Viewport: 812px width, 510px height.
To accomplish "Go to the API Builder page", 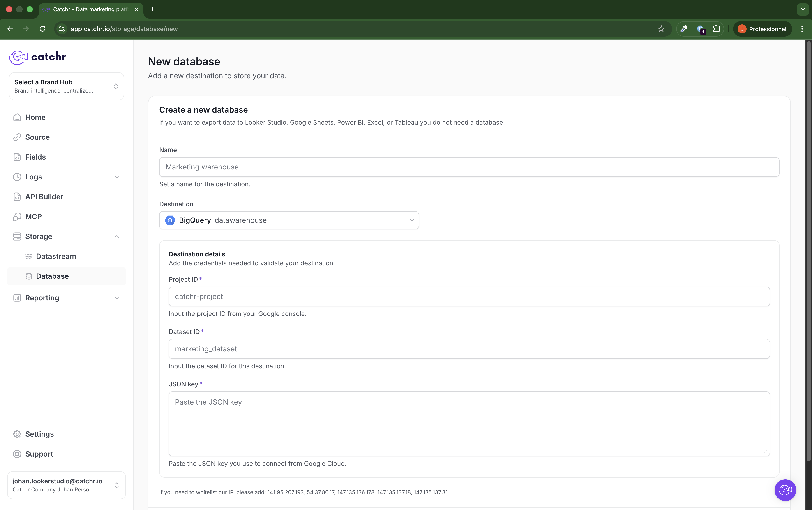I will pos(44,197).
